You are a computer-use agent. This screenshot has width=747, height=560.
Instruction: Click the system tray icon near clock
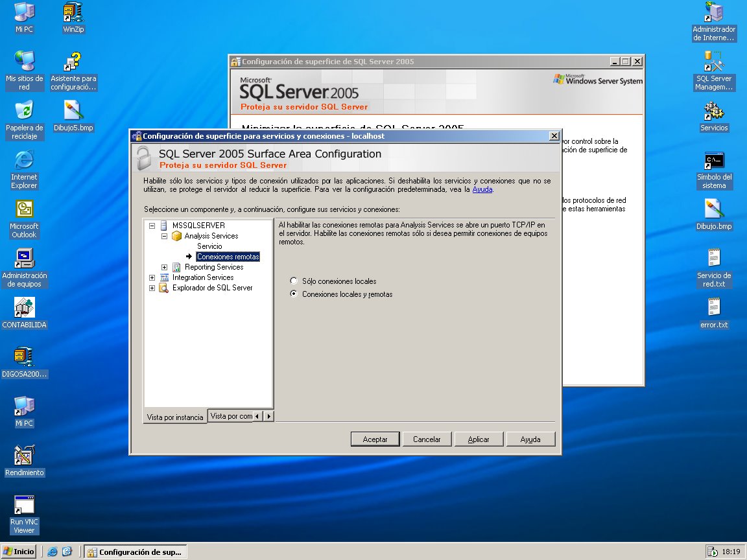(x=712, y=552)
